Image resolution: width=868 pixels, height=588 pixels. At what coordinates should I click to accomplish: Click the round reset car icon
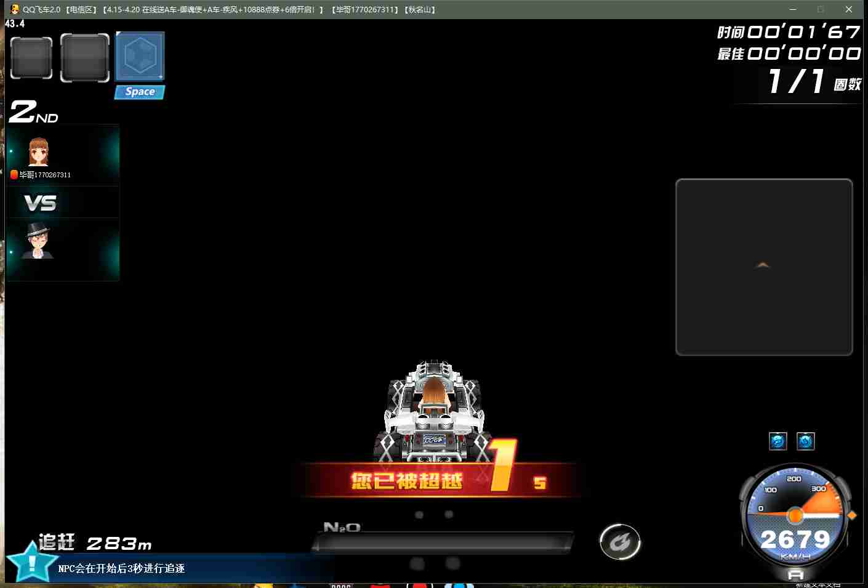point(620,542)
